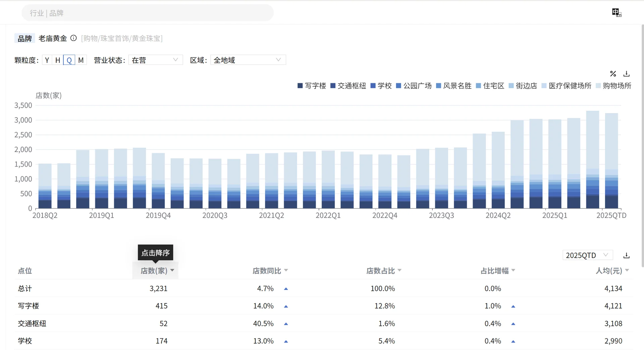Sort by 店数占比 column header
The width and height of the screenshot is (644, 350).
(384, 271)
